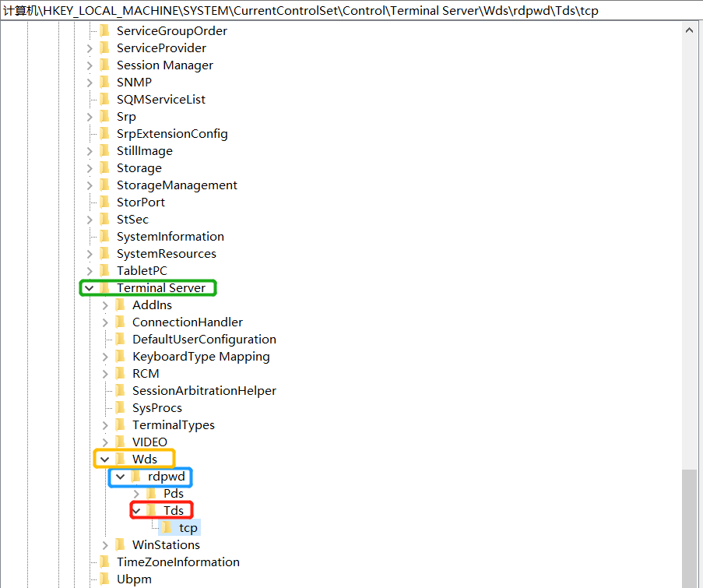Collapse the rdpwd subkey
The image size is (703, 588).
point(121,477)
